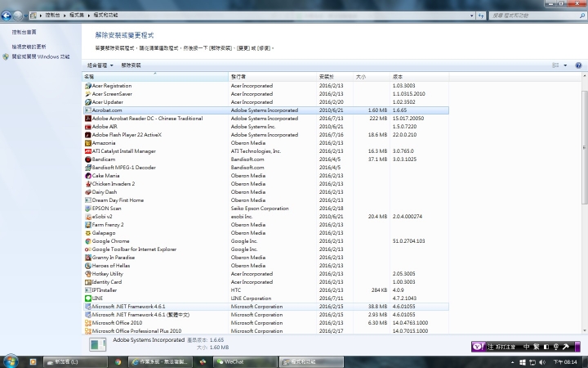Open the help question mark icon
Screen dimensions: 588x368
point(578,65)
